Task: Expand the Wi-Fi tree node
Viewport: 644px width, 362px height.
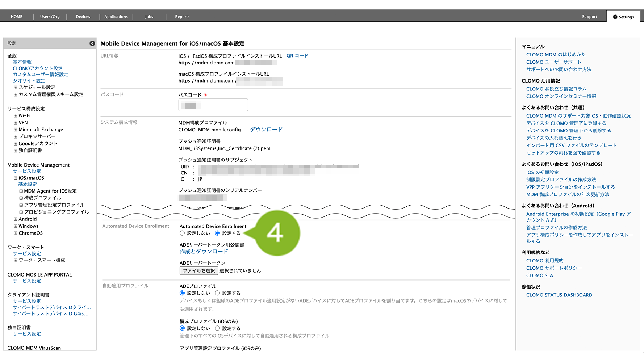Action: 16,116
